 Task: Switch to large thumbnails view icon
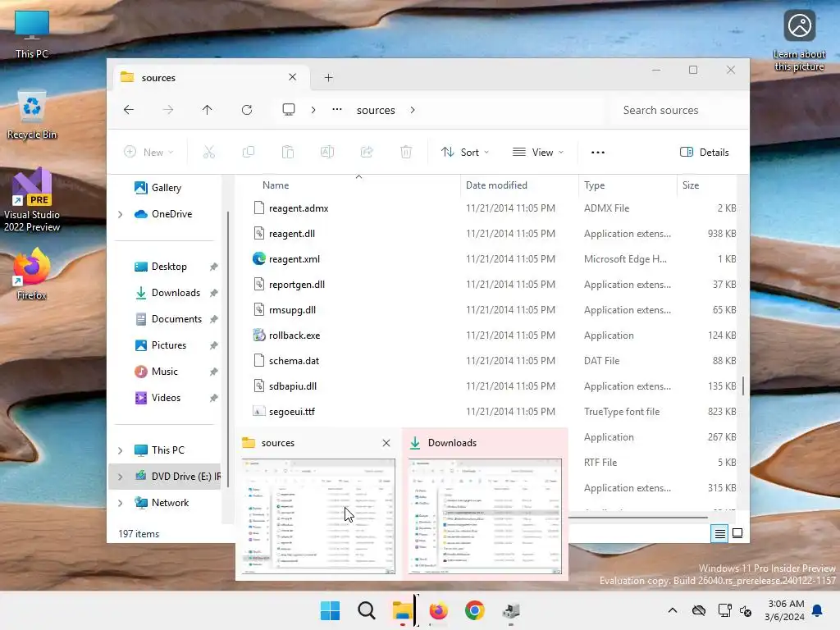pos(737,533)
